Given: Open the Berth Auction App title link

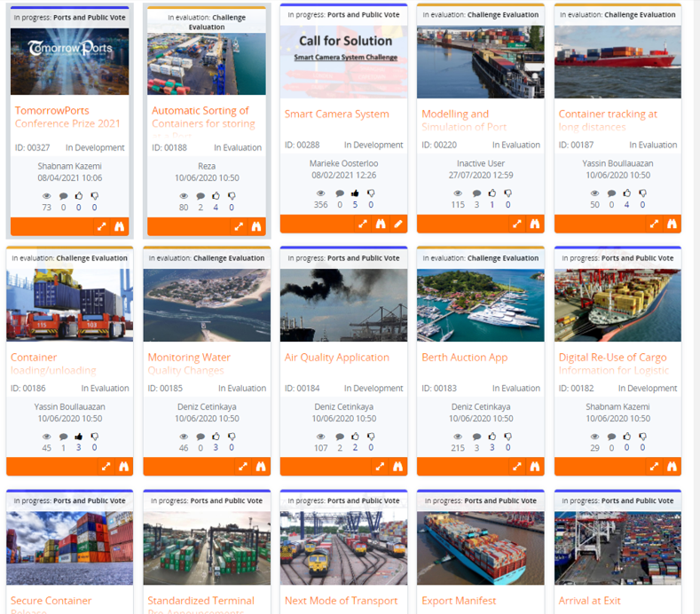Looking at the screenshot, I should (464, 358).
